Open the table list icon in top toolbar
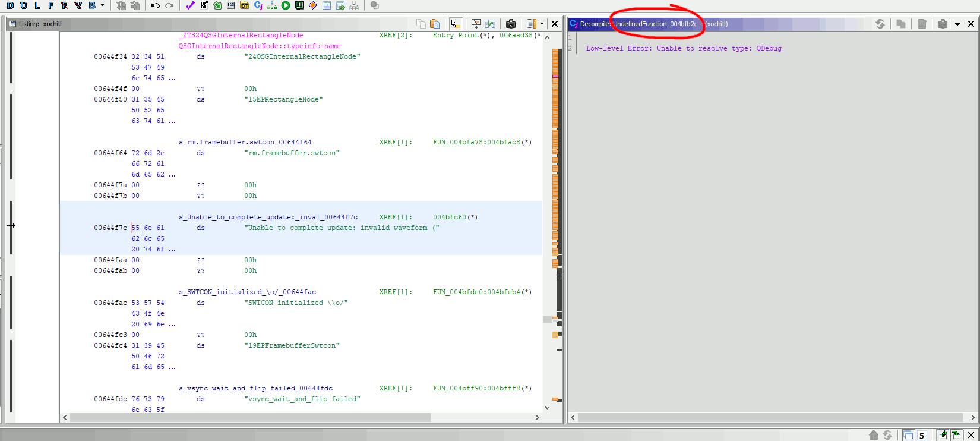This screenshot has width=980, height=441. [x=327, y=5]
